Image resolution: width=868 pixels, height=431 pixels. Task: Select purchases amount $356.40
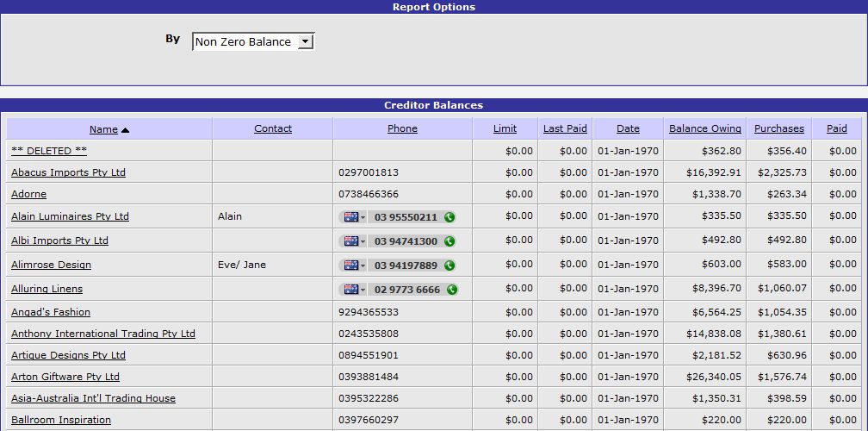[x=787, y=151]
